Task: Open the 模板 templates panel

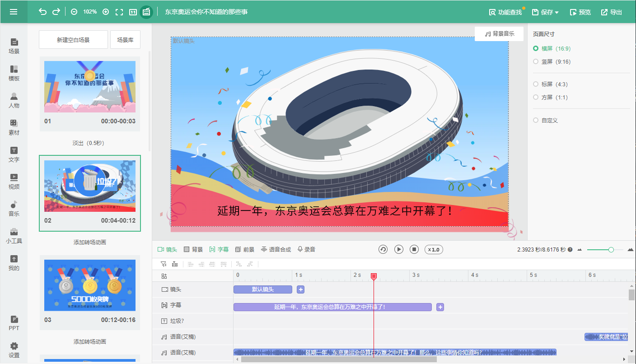Action: (x=14, y=73)
